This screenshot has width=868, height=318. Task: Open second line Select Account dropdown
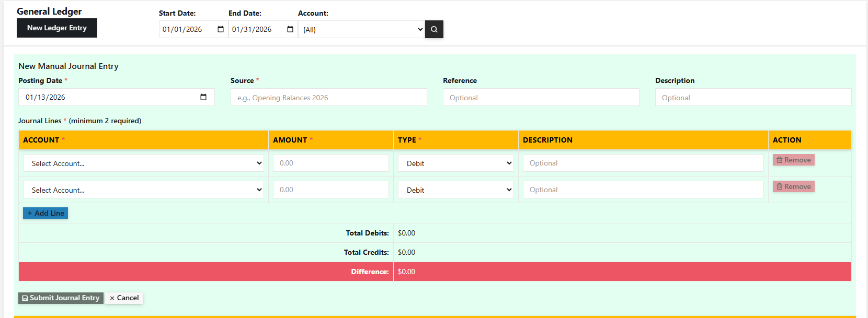pos(143,190)
